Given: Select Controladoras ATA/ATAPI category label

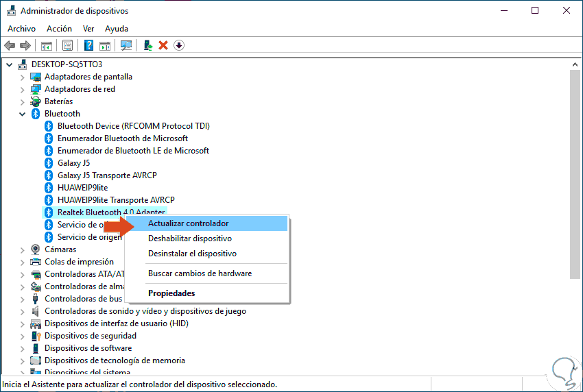Looking at the screenshot, I should tap(84, 274).
